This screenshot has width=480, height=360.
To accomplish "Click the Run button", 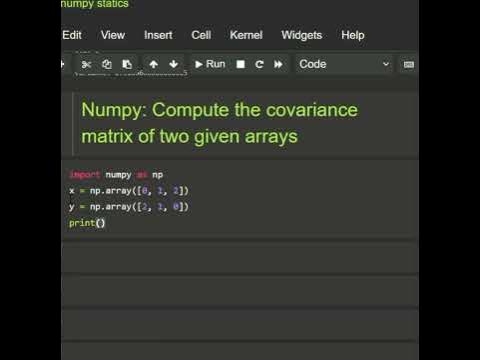I will tap(210, 64).
